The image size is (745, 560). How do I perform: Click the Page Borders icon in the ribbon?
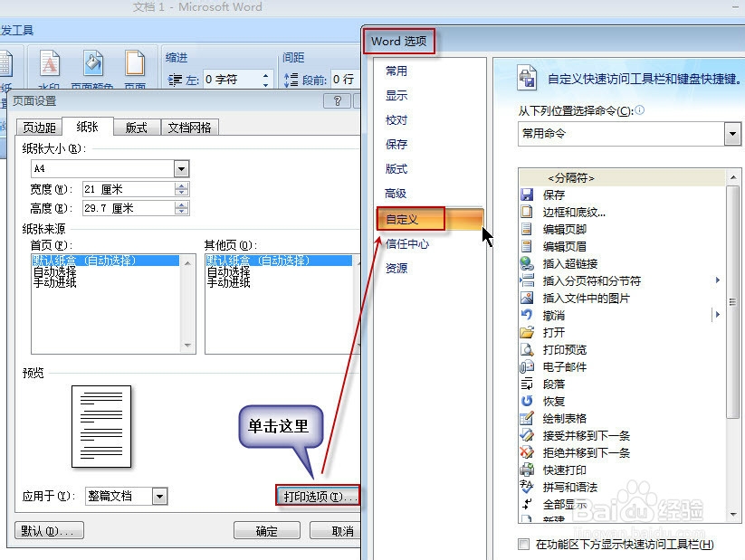(x=135, y=63)
